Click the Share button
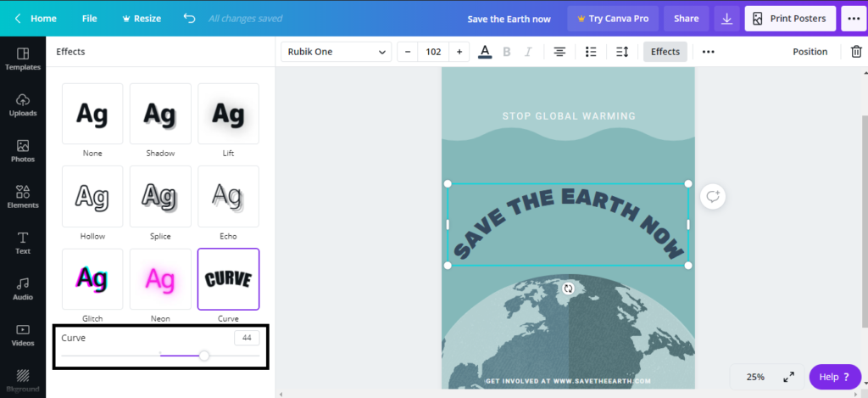868x398 pixels. point(686,19)
